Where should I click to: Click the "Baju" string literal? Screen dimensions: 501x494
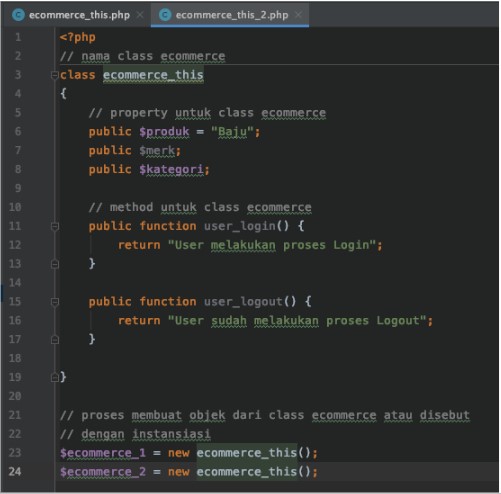click(232, 132)
